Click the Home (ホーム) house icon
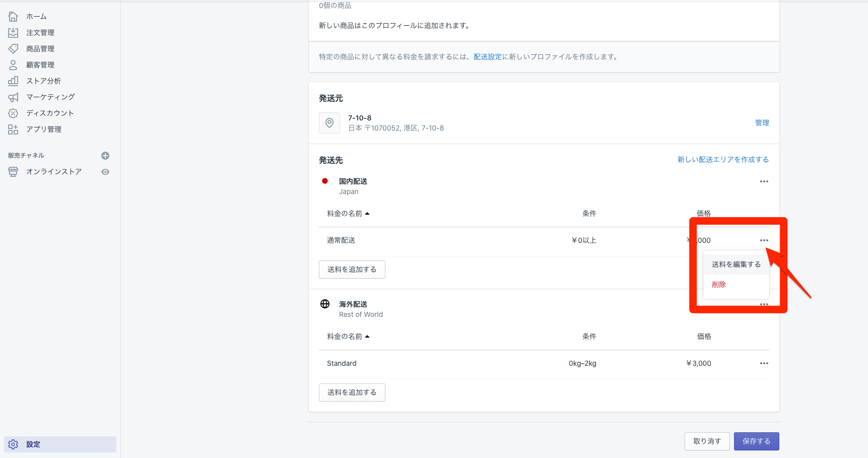This screenshot has width=868, height=458. pyautogui.click(x=13, y=17)
